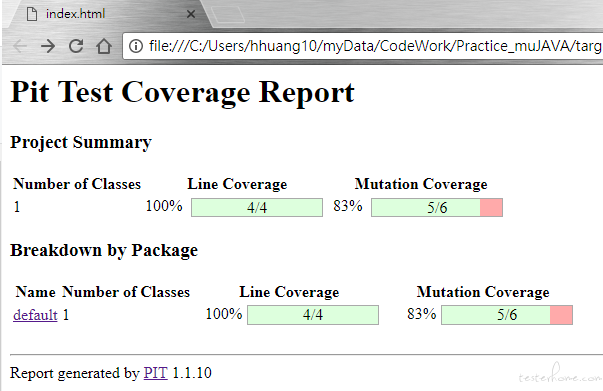Image resolution: width=603 pixels, height=391 pixels.
Task: Click the 83% value in the default row
Action: point(421,314)
